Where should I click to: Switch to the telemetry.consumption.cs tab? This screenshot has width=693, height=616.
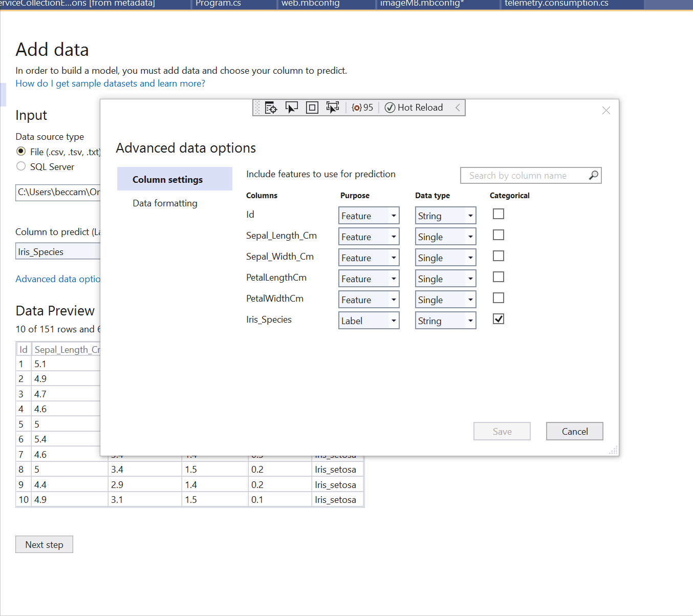pyautogui.click(x=556, y=4)
